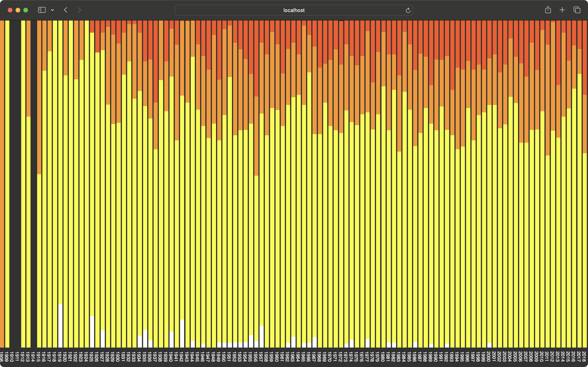Click the green fullscreen window button

tap(25, 10)
